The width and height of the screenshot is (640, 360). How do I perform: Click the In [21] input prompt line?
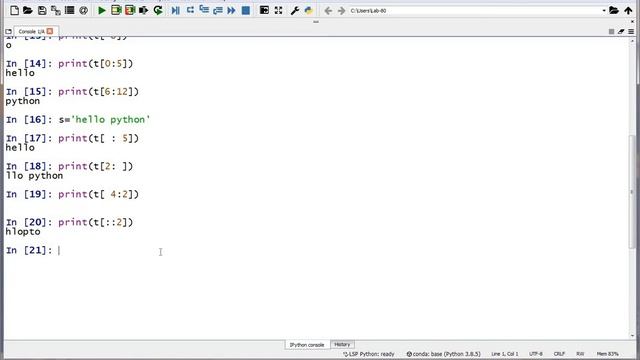[33, 250]
